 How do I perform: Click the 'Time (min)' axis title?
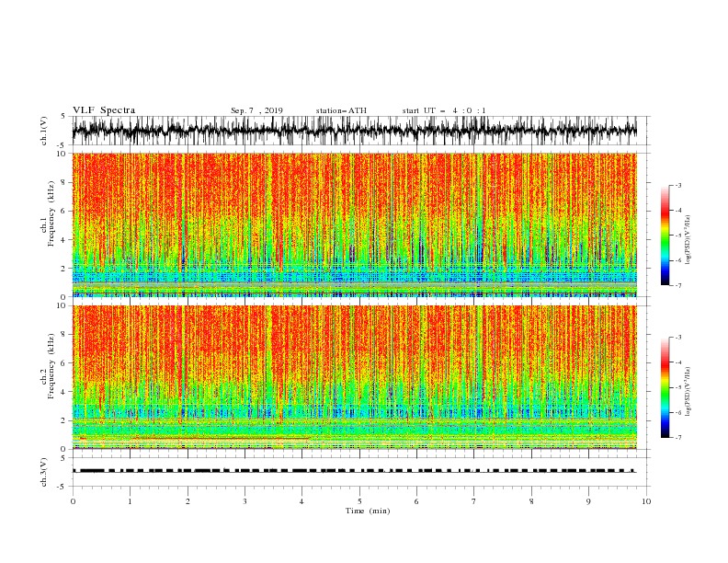(368, 511)
